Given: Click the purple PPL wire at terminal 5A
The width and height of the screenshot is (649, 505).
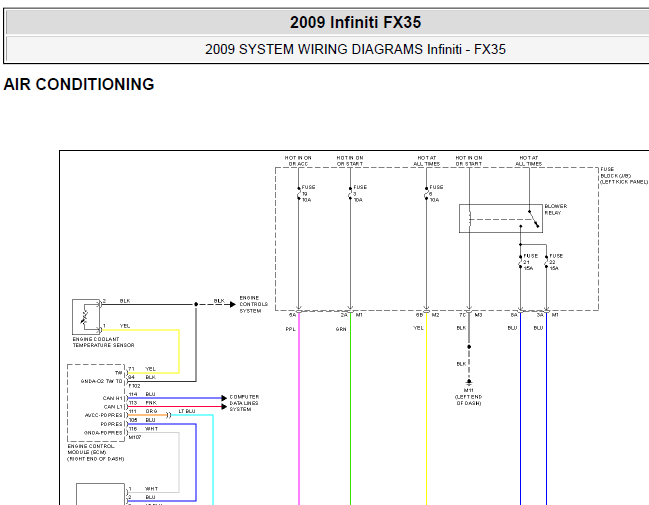Looking at the screenshot, I should point(298,400).
